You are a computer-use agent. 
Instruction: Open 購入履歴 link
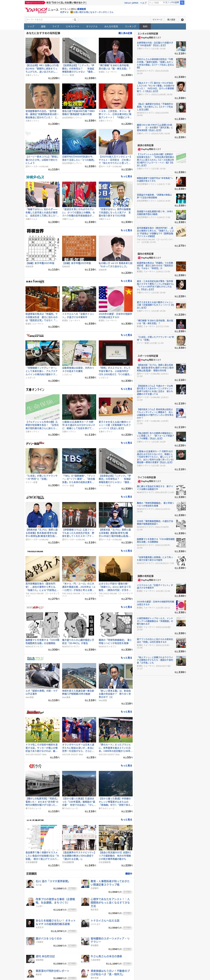tap(171, 20)
